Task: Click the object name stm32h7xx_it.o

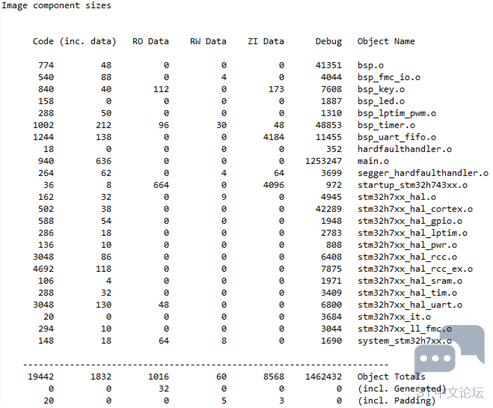Action: tap(394, 317)
